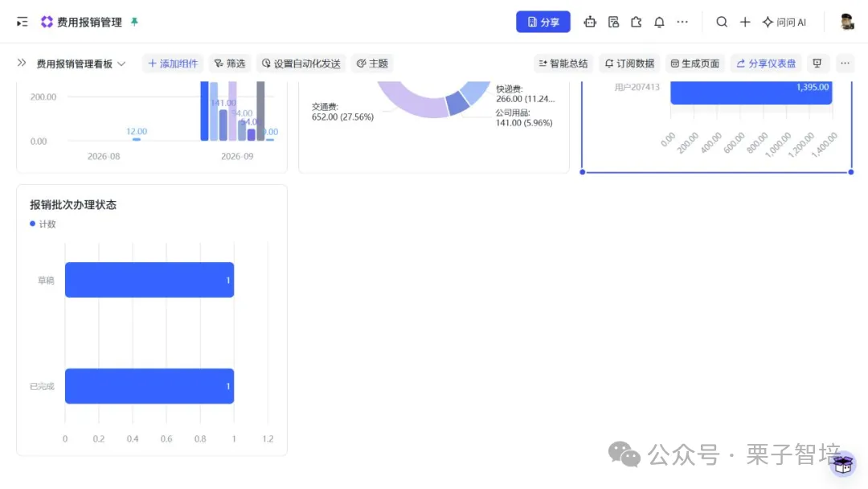Click the 公司用品 pie chart label

[524, 117]
